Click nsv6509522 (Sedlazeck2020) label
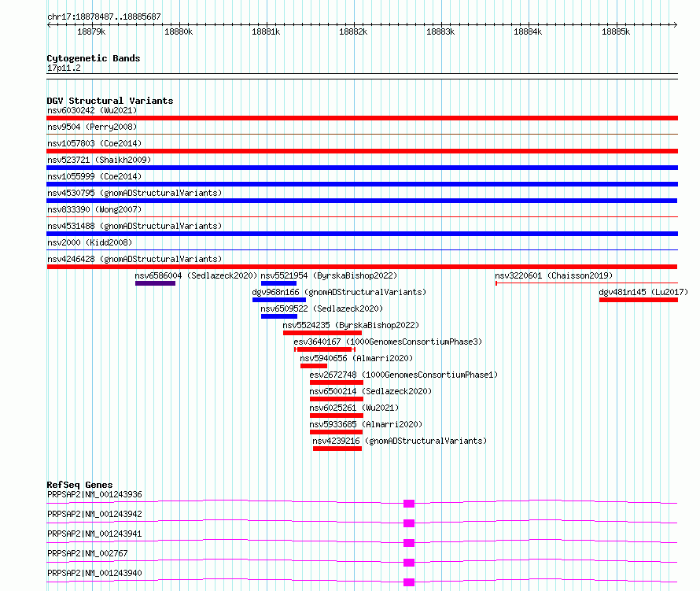 tap(322, 308)
